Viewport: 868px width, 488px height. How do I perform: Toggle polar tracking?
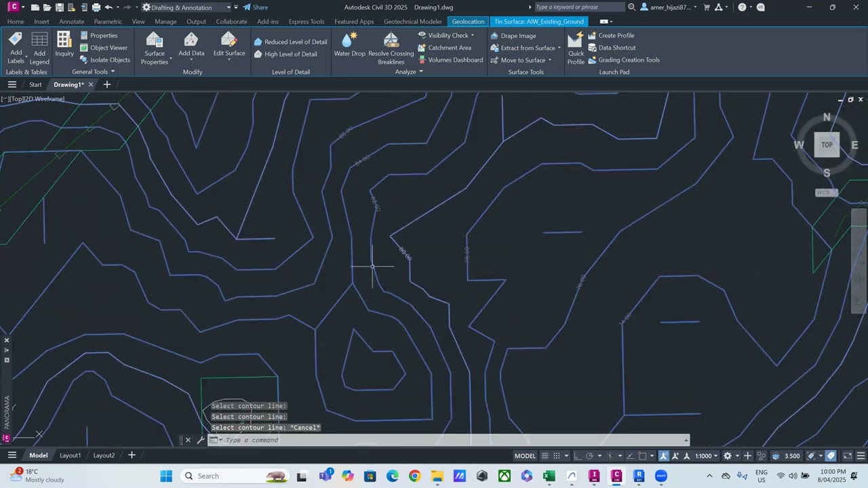click(x=589, y=455)
